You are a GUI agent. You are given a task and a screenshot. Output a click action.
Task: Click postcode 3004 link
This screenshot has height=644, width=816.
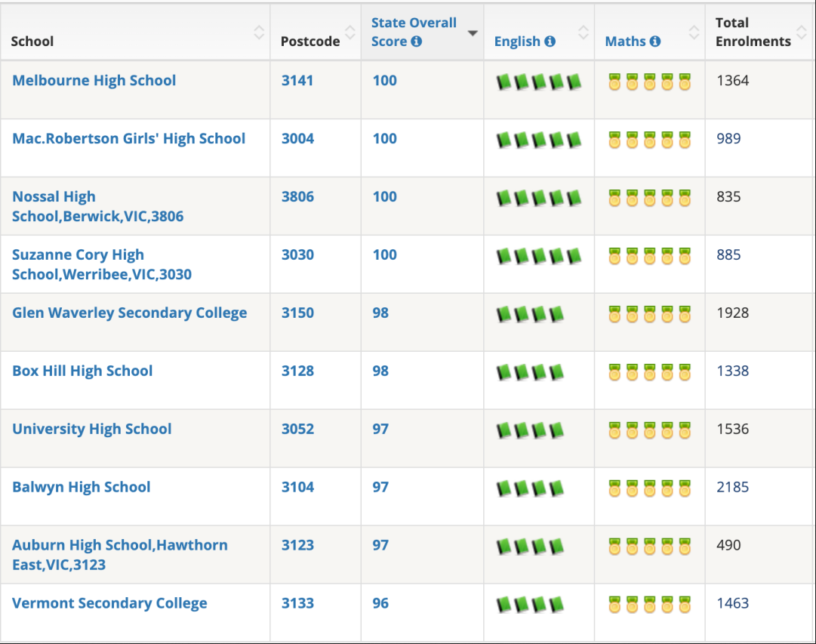click(x=297, y=138)
